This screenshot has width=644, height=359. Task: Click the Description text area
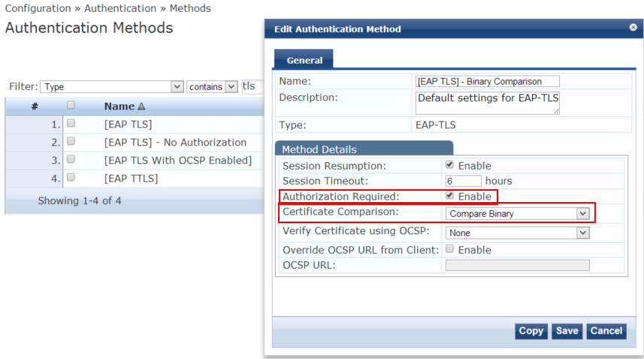point(488,103)
